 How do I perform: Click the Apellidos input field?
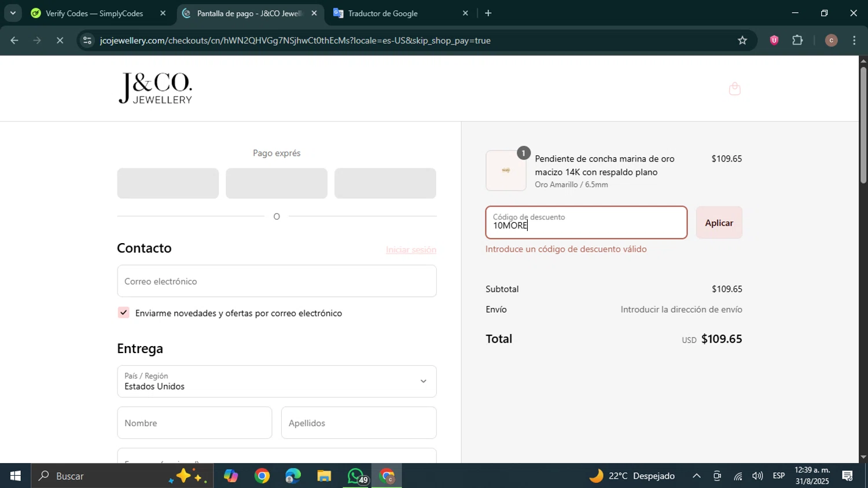(359, 423)
